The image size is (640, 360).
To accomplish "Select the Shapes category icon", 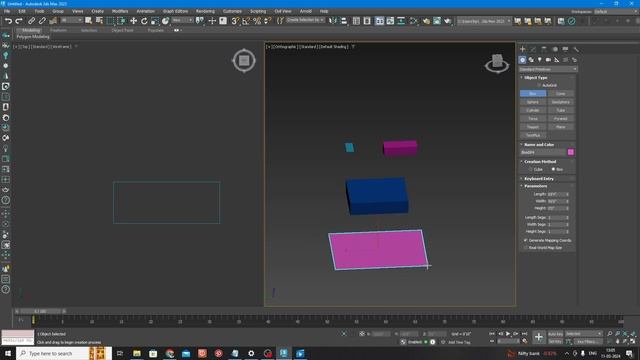I will 531,60.
